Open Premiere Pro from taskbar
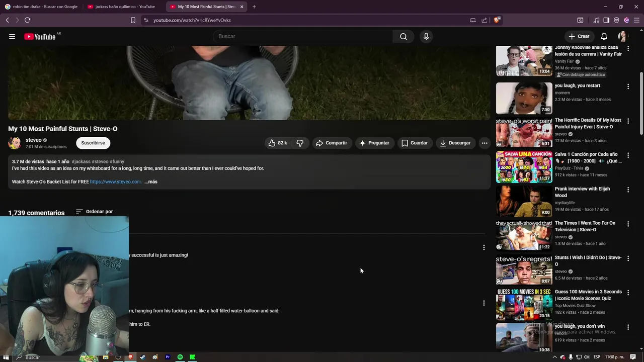This screenshot has height=362, width=644. [168, 357]
